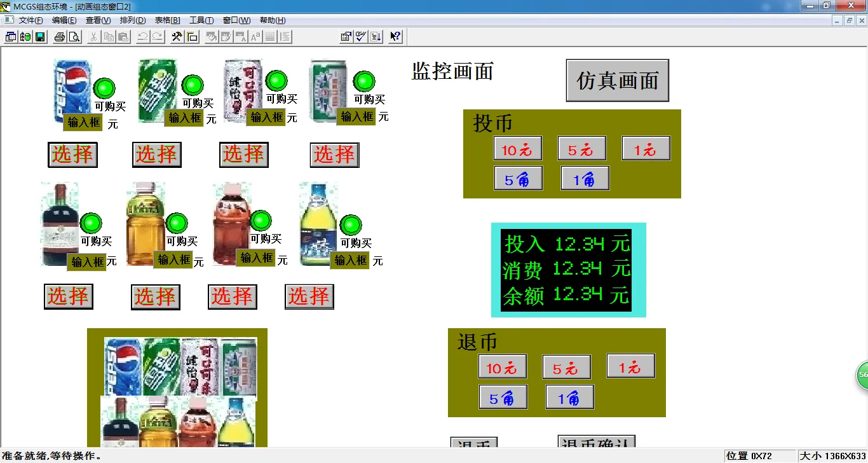Click the Paste toolbar icon
Image resolution: width=868 pixels, height=463 pixels.
pyautogui.click(x=125, y=36)
